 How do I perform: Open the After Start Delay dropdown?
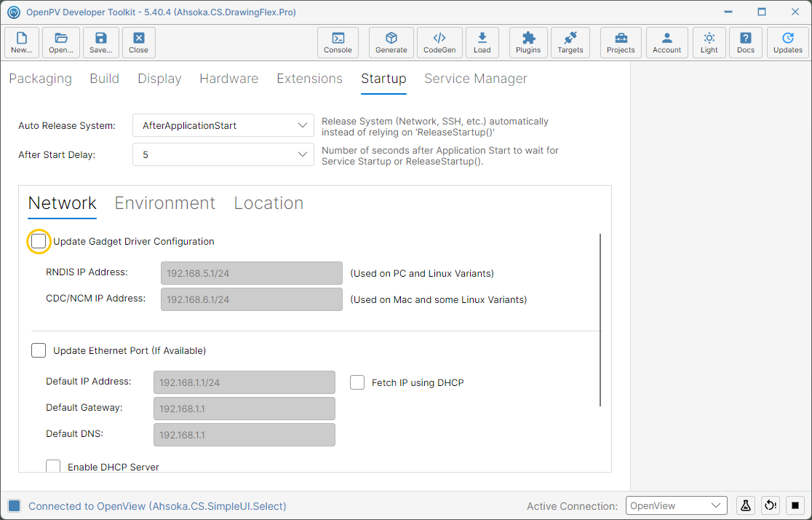[223, 154]
